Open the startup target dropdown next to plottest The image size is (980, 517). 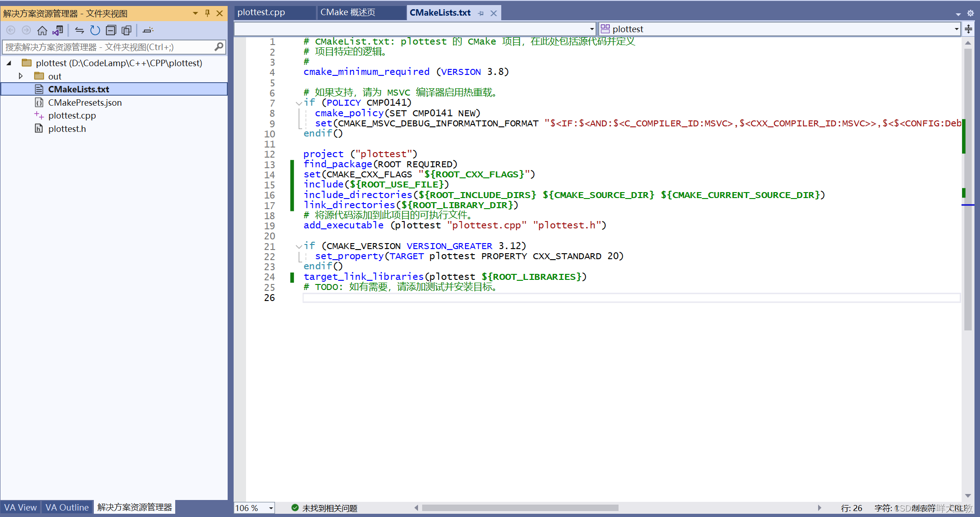pos(956,28)
